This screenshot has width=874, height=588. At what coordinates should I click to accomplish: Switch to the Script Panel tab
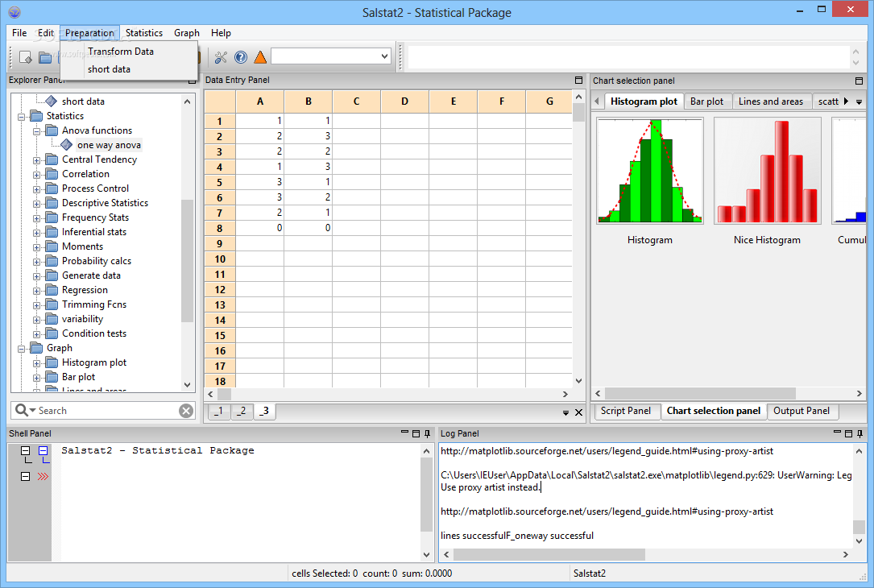click(625, 411)
